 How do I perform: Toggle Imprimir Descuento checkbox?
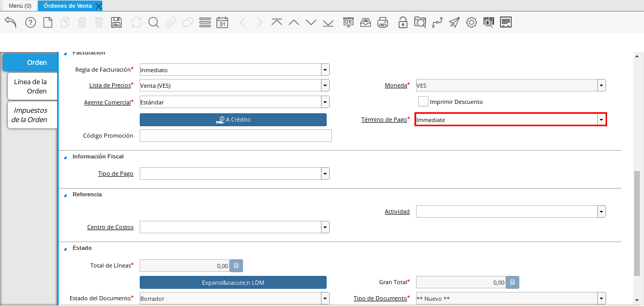click(x=423, y=101)
